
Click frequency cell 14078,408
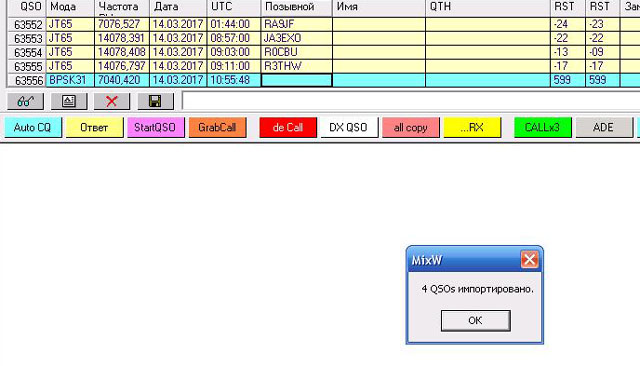pyautogui.click(x=122, y=52)
